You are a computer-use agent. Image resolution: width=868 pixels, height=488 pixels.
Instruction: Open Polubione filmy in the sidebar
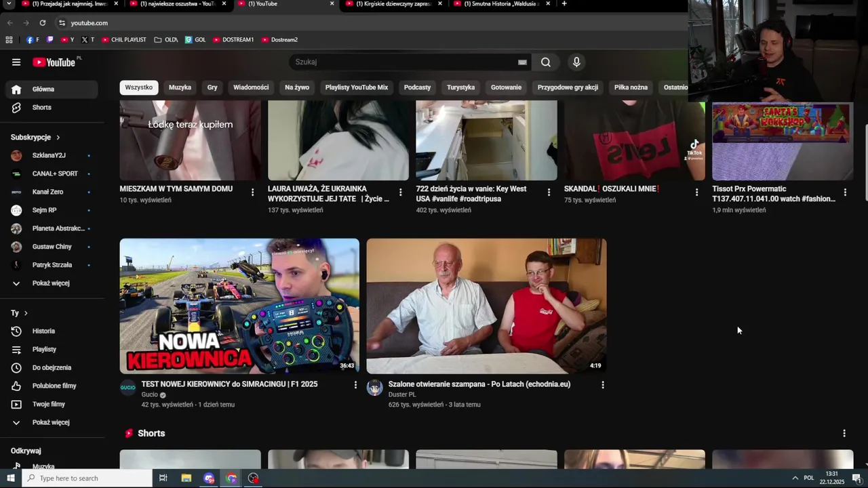[x=52, y=386]
